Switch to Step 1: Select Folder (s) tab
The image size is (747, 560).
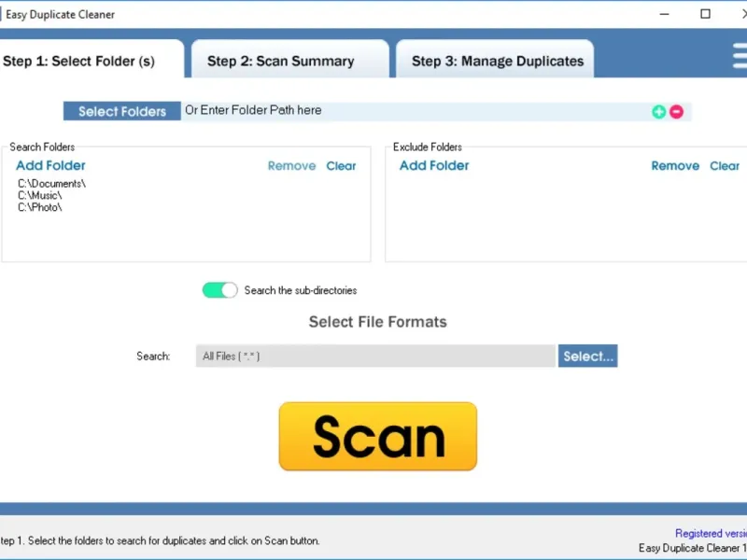click(x=91, y=59)
